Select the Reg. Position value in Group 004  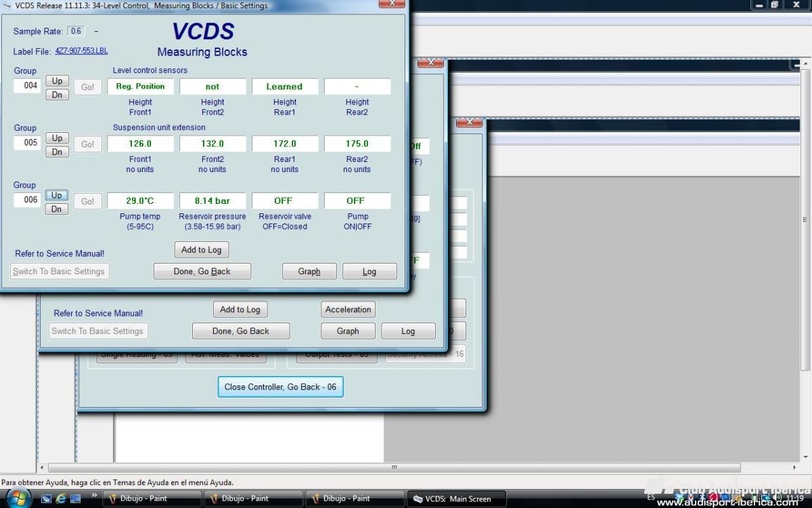(x=140, y=87)
